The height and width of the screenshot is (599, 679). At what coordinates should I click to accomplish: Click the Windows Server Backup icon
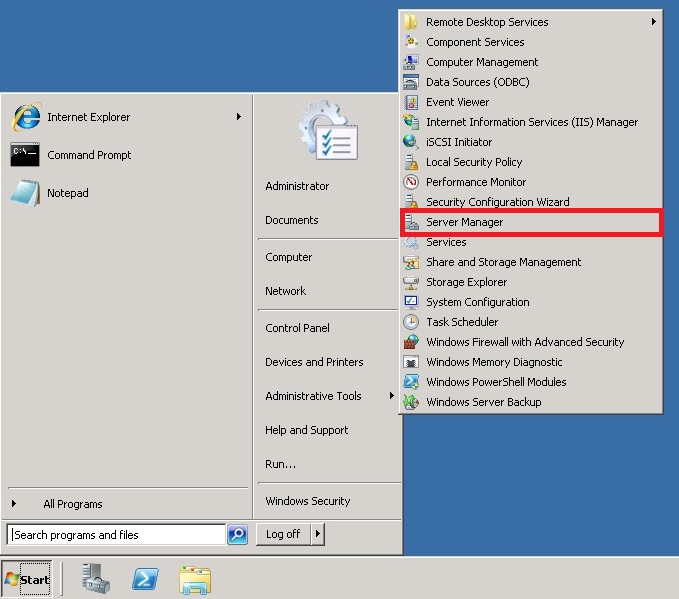410,402
